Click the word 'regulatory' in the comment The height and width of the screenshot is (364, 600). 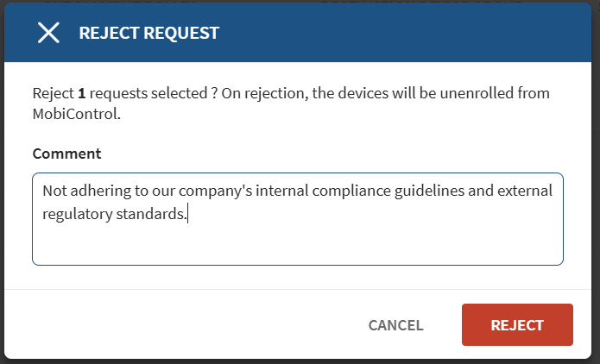pos(77,214)
